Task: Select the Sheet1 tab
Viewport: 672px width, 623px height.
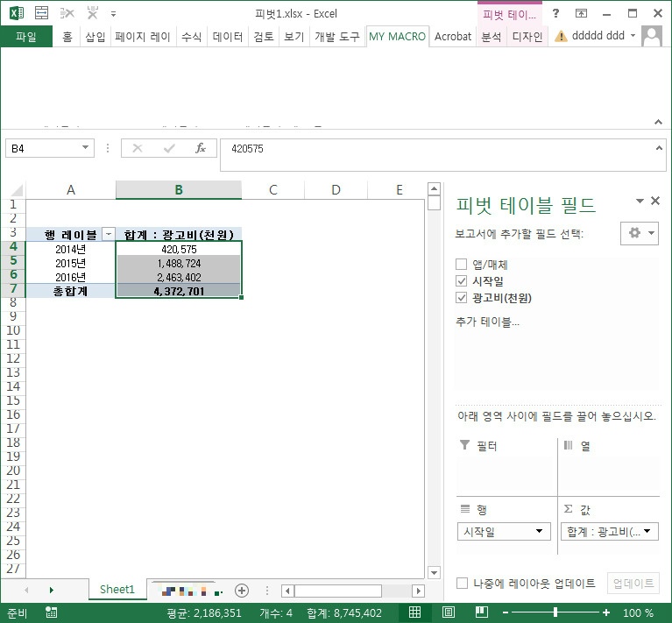Action: (x=117, y=590)
